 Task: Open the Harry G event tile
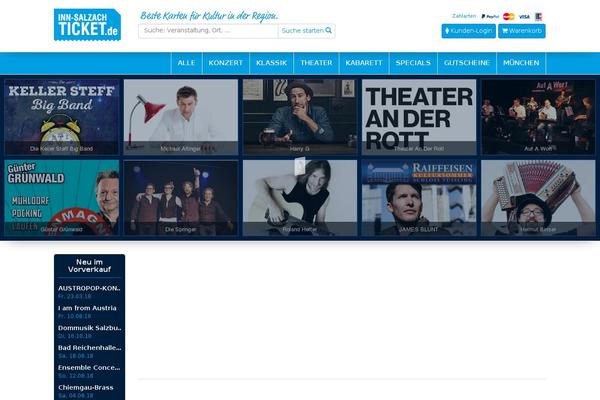coord(300,117)
